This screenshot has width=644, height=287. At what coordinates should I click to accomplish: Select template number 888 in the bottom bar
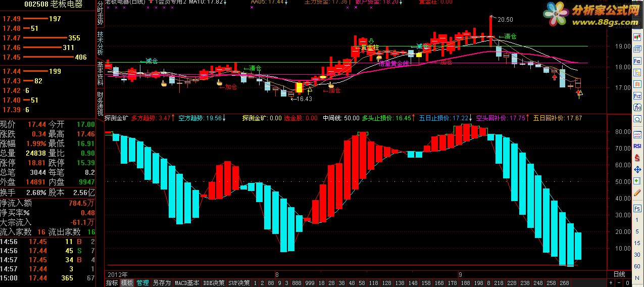coord(295,283)
